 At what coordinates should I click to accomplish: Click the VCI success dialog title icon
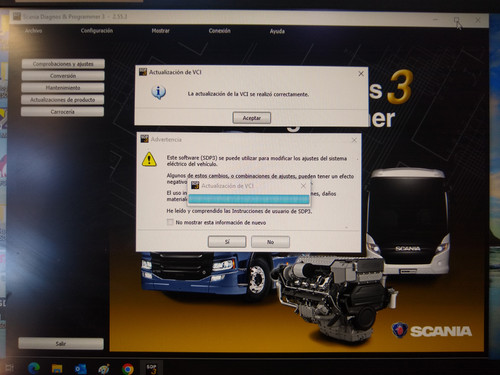coord(143,72)
